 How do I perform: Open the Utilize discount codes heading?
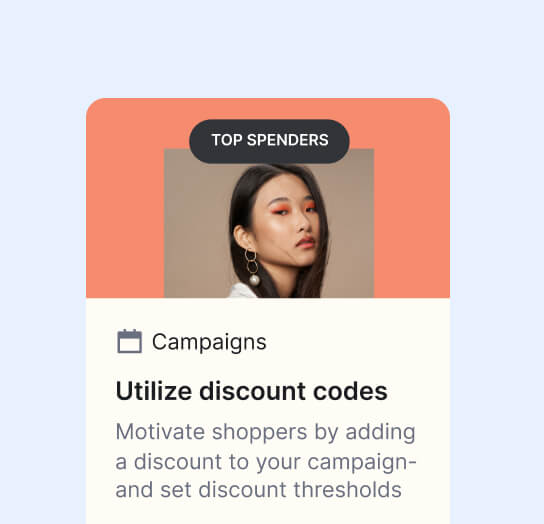[252, 391]
